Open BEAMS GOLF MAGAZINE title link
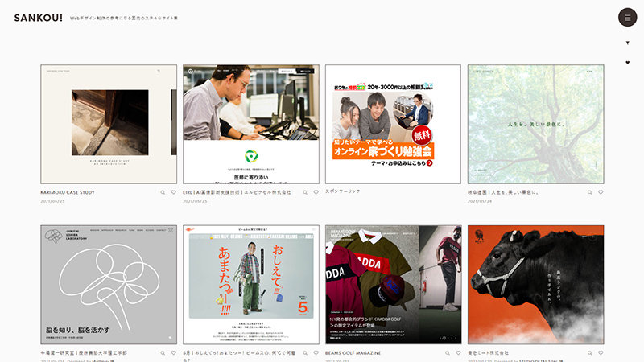Viewport: 644px width, 362px height. coord(353,352)
